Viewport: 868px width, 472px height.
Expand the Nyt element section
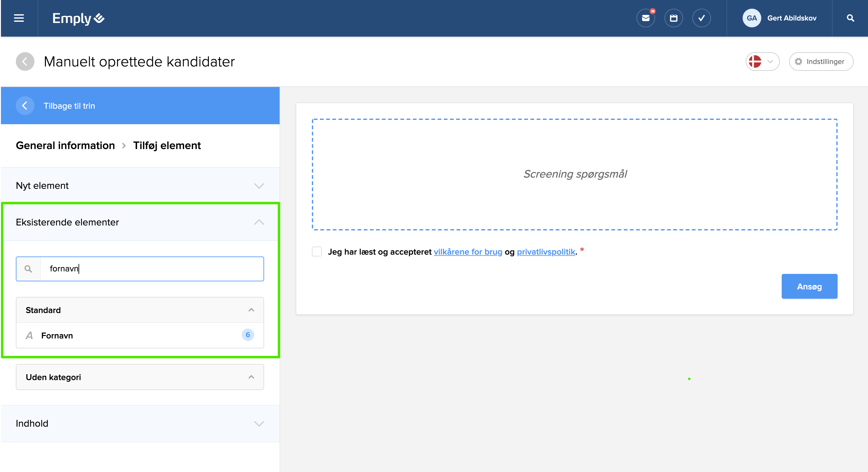tap(140, 185)
